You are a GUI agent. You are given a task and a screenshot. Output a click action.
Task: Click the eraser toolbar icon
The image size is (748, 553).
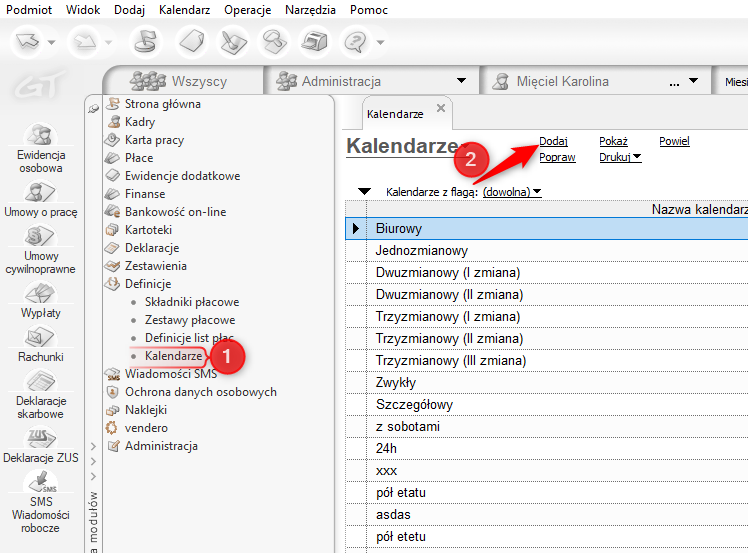(191, 42)
